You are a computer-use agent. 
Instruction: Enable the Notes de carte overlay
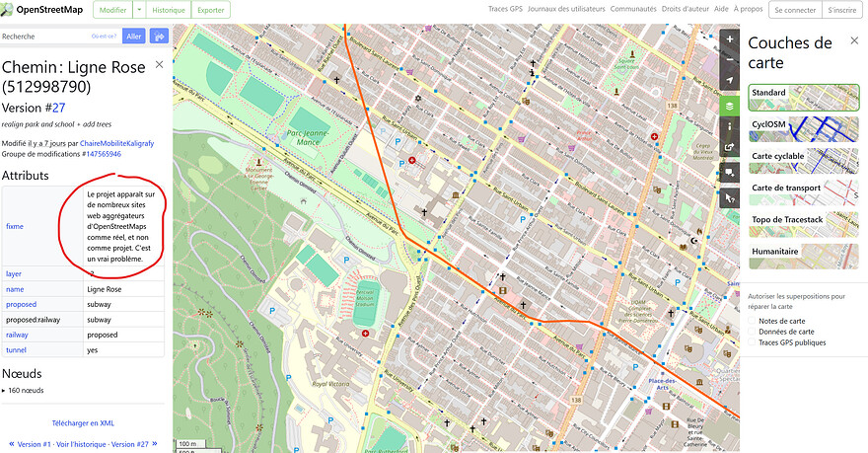click(752, 321)
